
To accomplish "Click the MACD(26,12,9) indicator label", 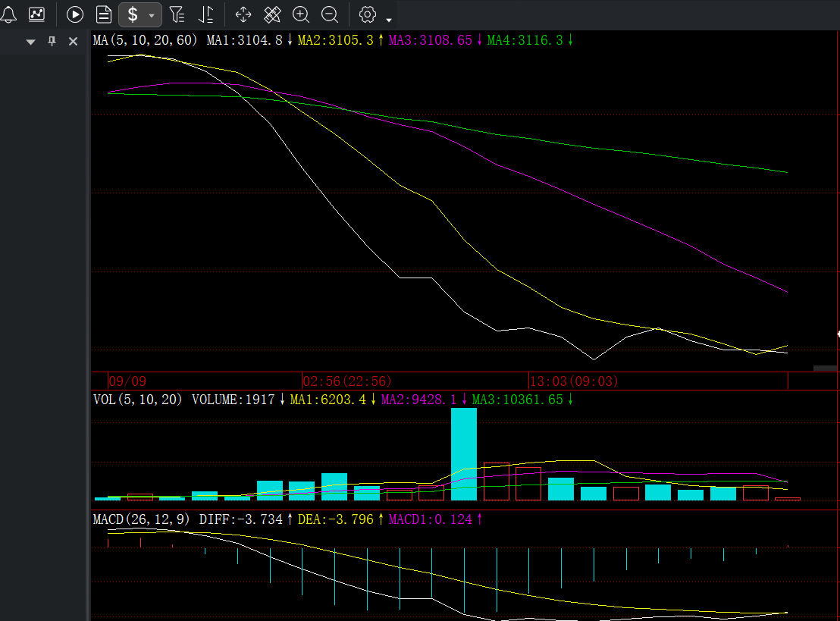I will (141, 519).
